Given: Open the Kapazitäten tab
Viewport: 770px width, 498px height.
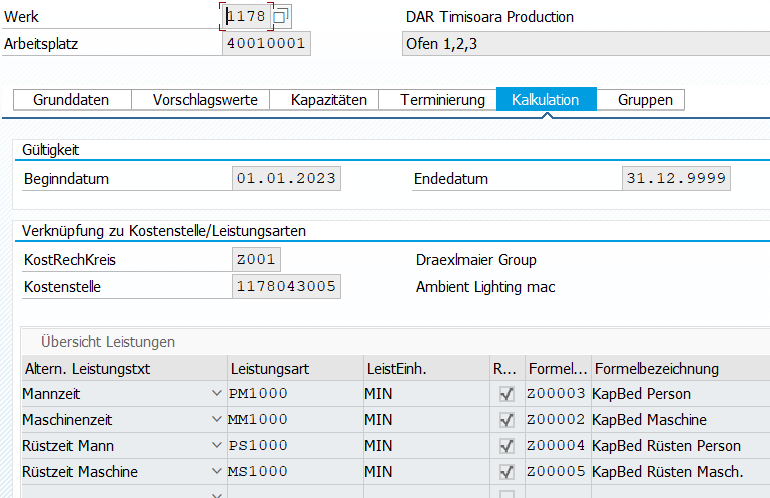Looking at the screenshot, I should (328, 100).
